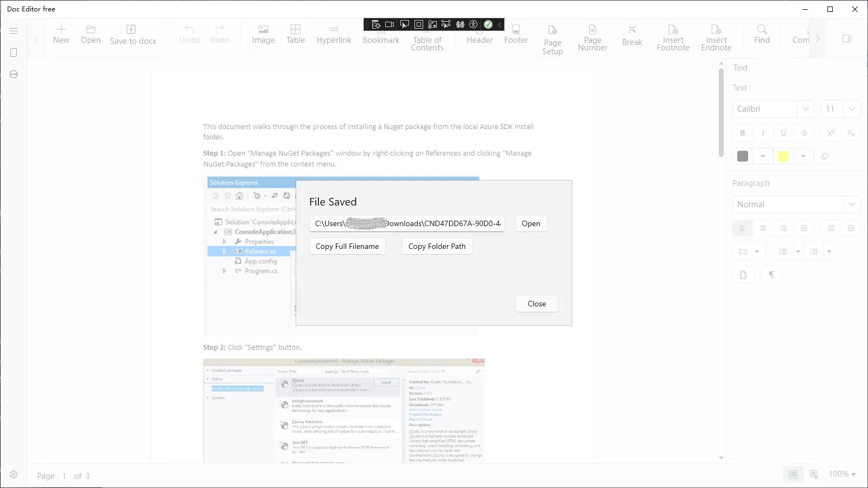This screenshot has height=488, width=868.
Task: Click Save to docx in the toolbar
Action: pos(133,34)
